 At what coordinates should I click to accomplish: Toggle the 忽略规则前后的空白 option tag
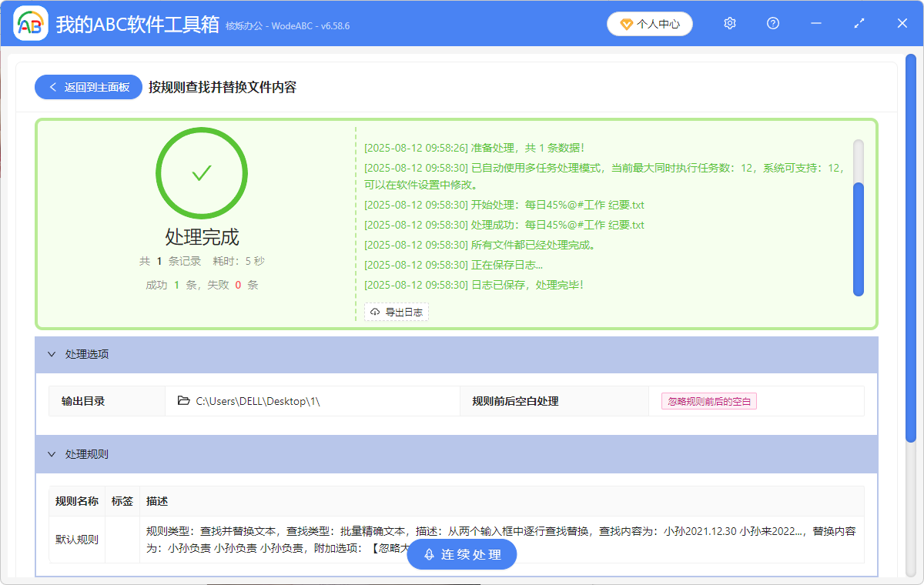[x=708, y=400]
